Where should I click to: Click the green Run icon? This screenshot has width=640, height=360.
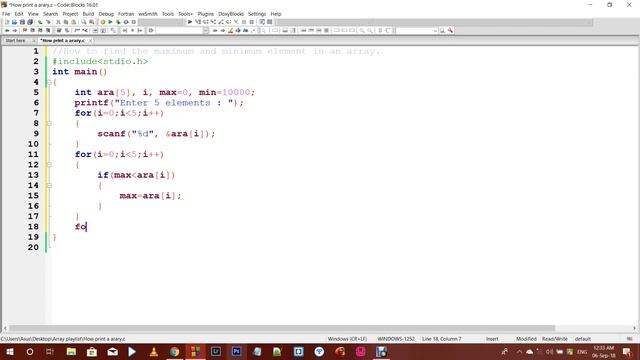click(x=110, y=22)
